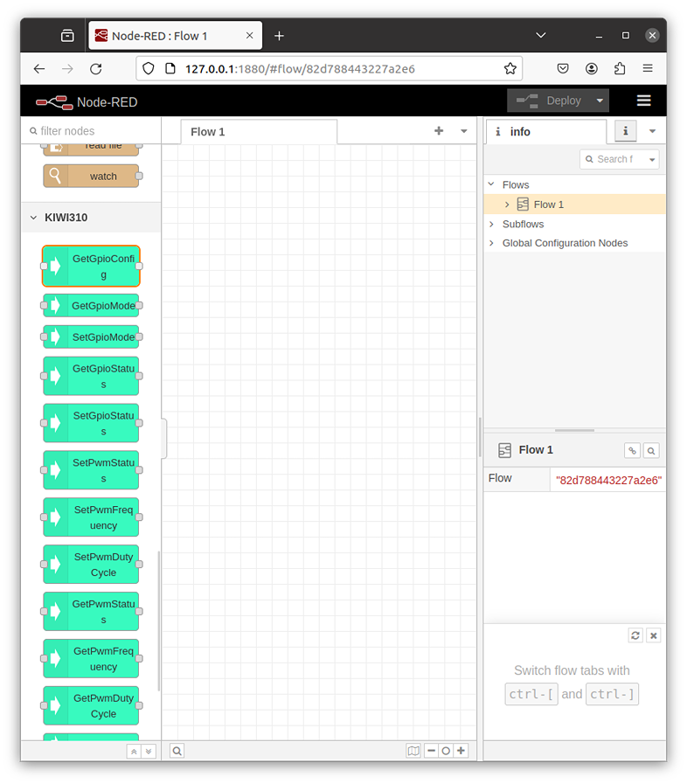687x784 pixels.
Task: Click the refresh tip icon in the tips box
Action: (x=635, y=635)
